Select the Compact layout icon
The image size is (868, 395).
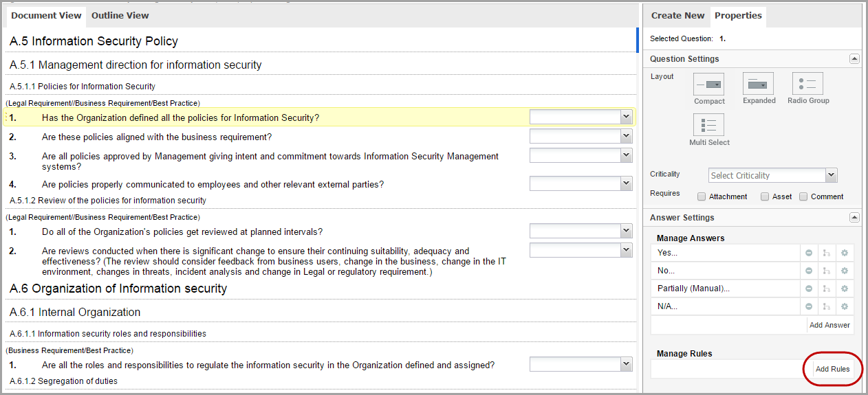[708, 84]
